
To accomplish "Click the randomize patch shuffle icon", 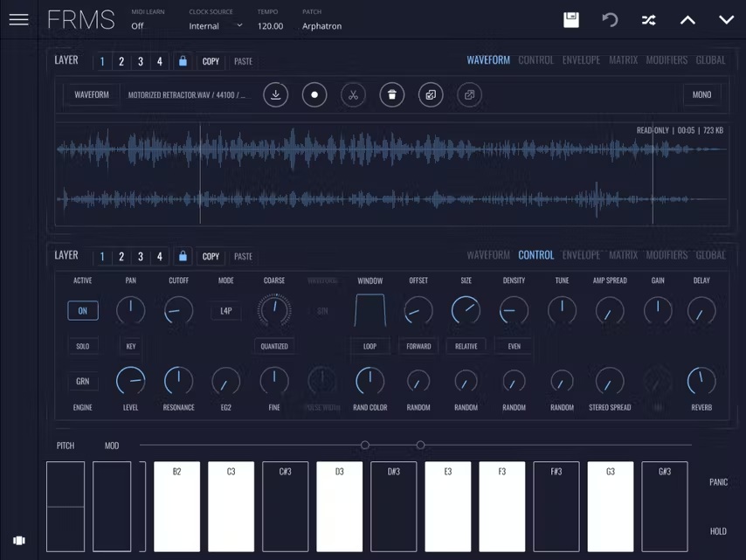I will (x=648, y=19).
